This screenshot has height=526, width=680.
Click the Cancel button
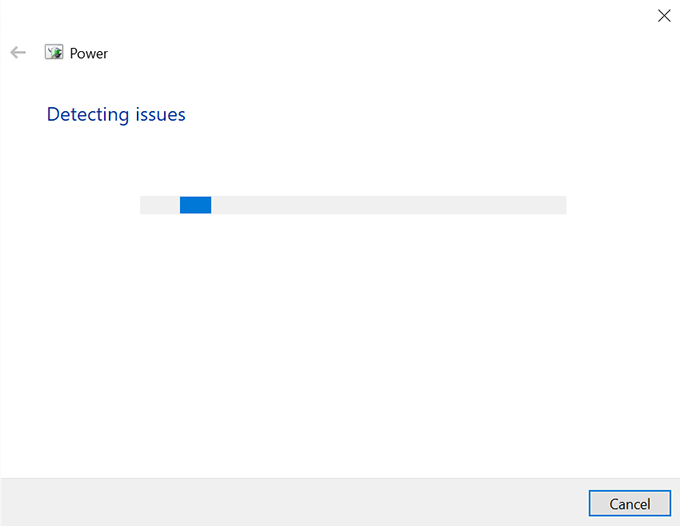(629, 503)
